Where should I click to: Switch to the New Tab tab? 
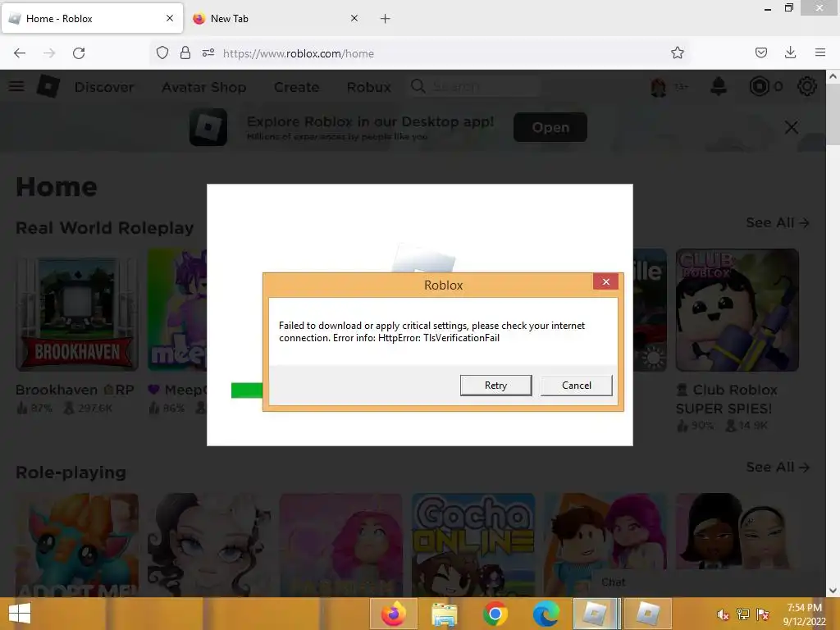273,19
